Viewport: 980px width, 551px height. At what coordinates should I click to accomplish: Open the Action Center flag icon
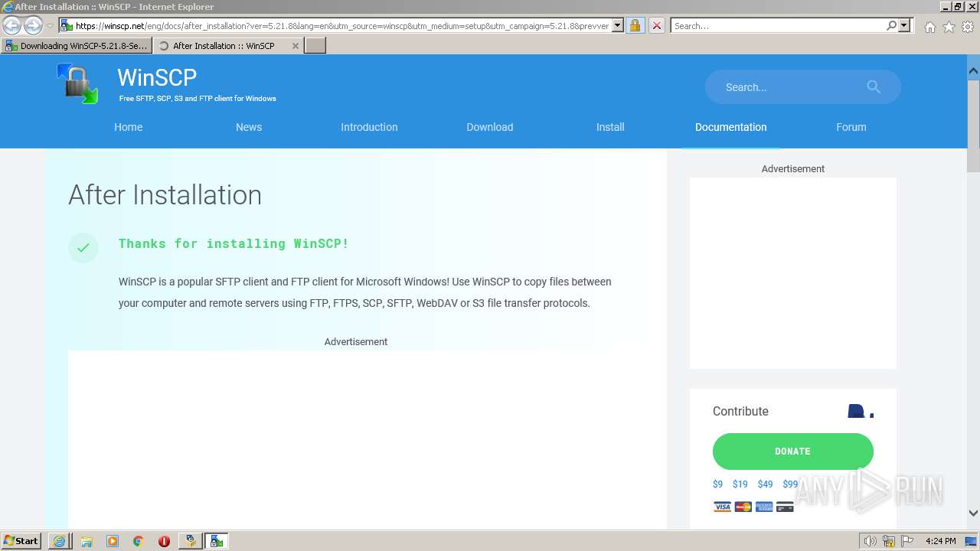[x=907, y=541]
